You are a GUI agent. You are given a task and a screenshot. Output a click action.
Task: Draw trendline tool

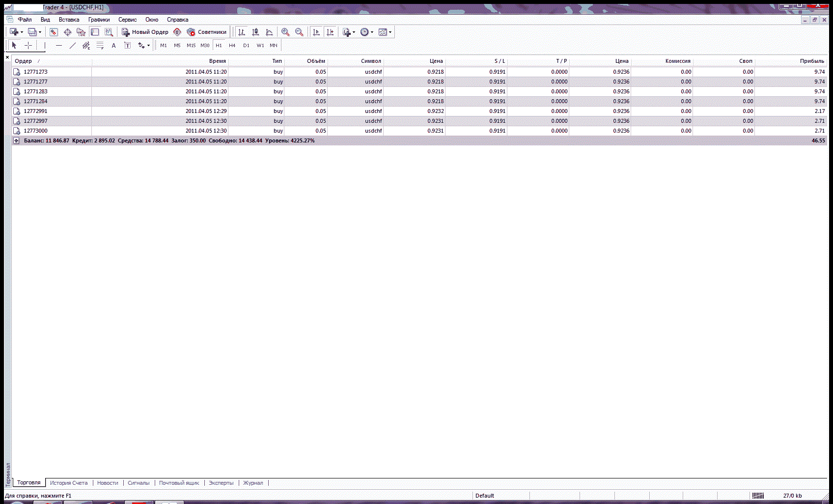pos(73,45)
